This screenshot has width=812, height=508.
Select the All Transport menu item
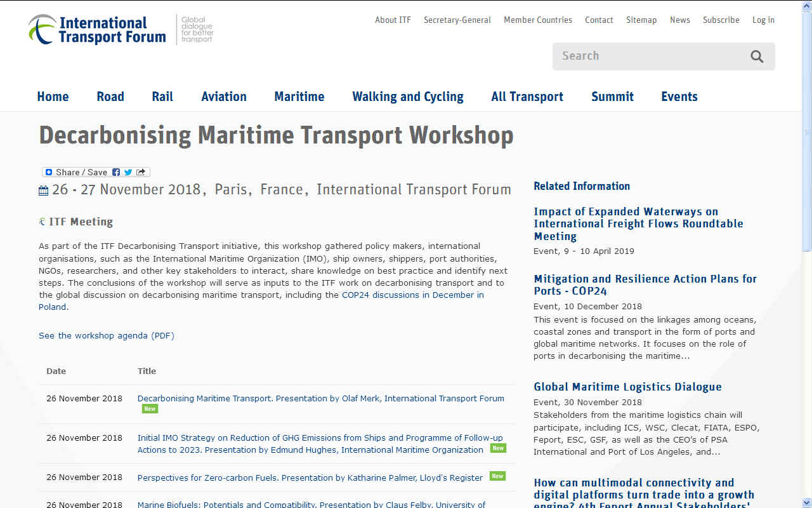[x=527, y=97]
